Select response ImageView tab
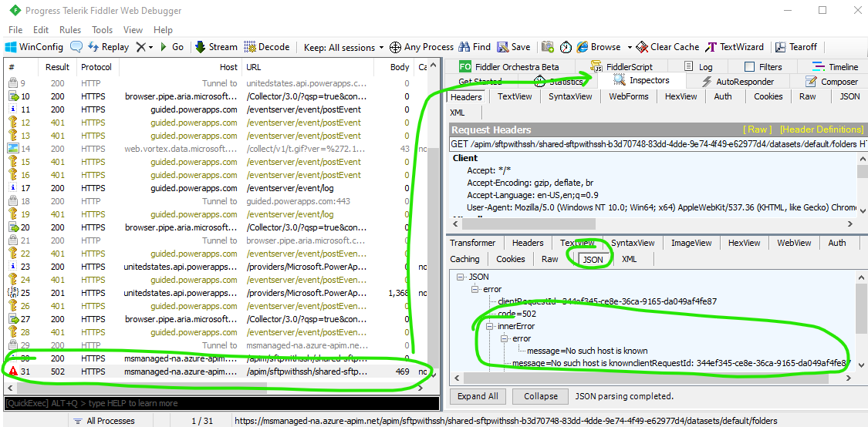Image resolution: width=868 pixels, height=427 pixels. tap(691, 243)
